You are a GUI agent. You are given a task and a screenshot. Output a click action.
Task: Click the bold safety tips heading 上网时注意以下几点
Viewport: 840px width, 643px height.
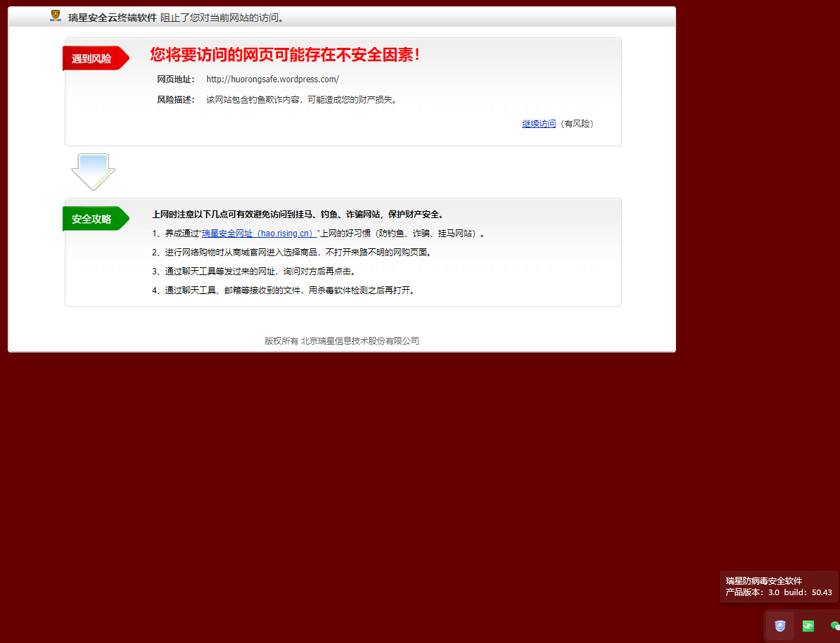click(x=298, y=215)
